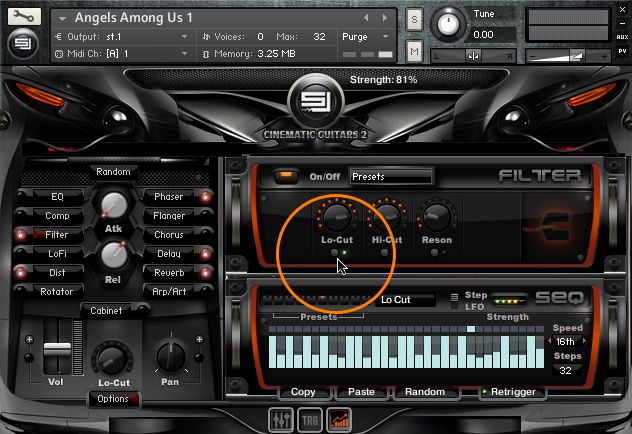The width and height of the screenshot is (632, 434).
Task: Click the Pan knob
Action: [170, 357]
